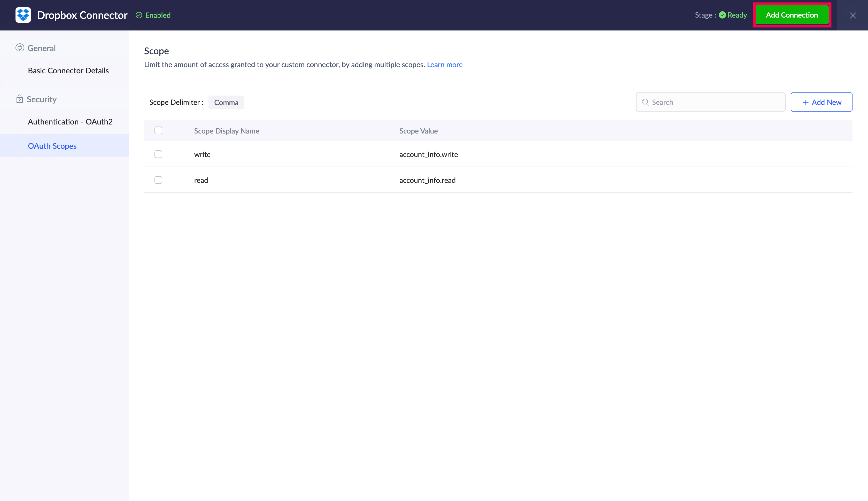Click the Security lock icon
This screenshot has height=501, width=868.
tap(20, 99)
